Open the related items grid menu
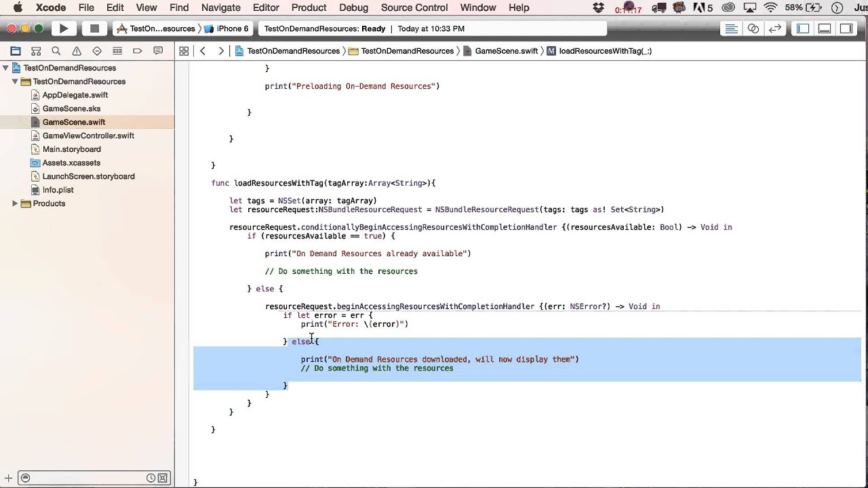 [184, 51]
